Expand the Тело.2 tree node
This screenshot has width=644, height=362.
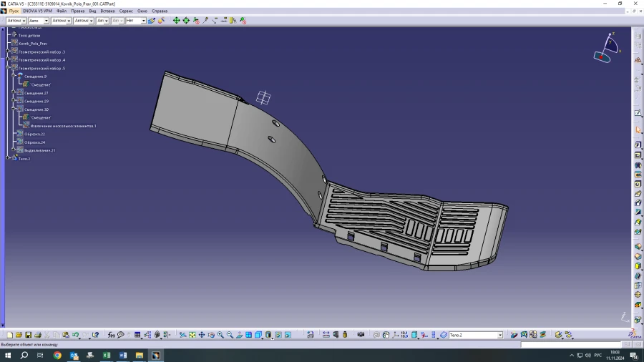click(x=8, y=159)
